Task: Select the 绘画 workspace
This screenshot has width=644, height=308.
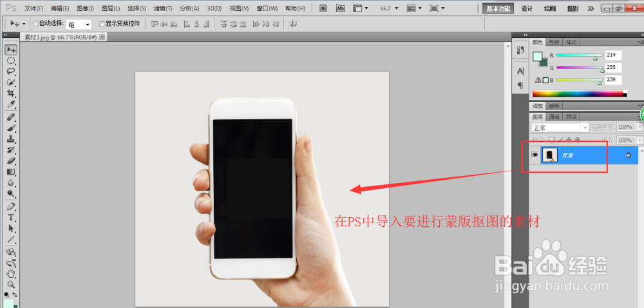Action: point(549,8)
